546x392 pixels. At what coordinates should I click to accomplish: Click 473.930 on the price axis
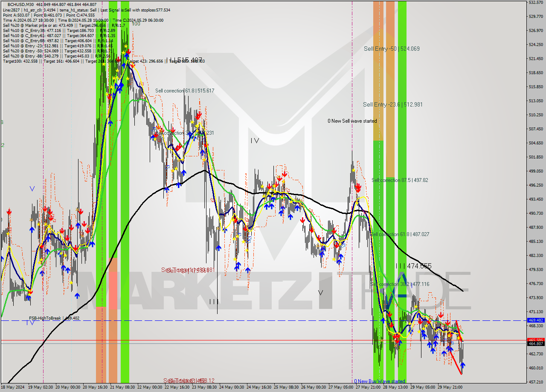coord(536,298)
